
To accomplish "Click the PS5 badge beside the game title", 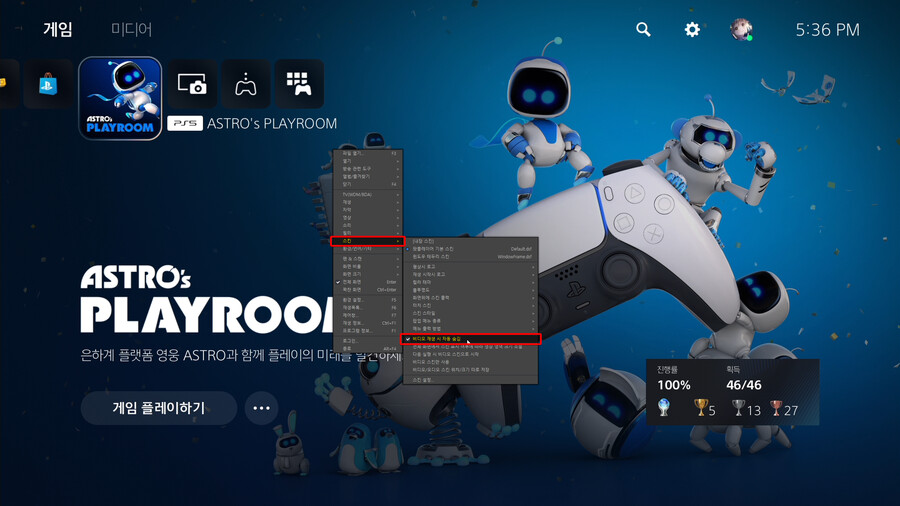I will tap(185, 123).
